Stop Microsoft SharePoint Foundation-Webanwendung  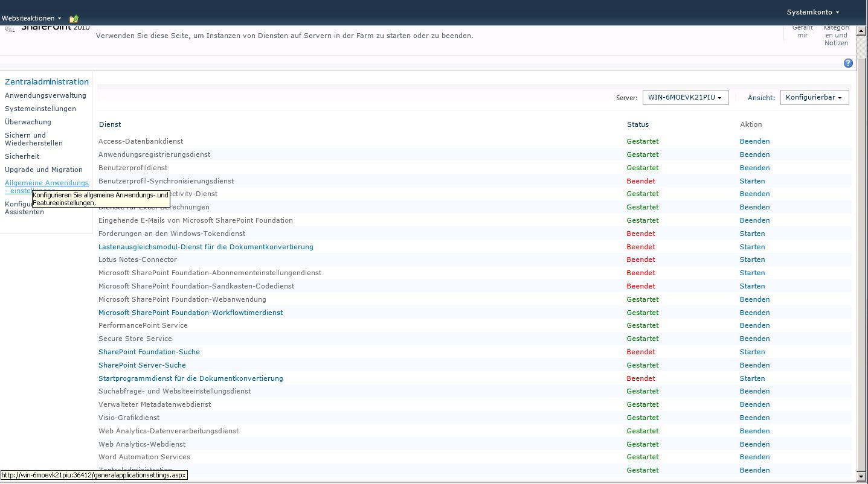pos(754,299)
